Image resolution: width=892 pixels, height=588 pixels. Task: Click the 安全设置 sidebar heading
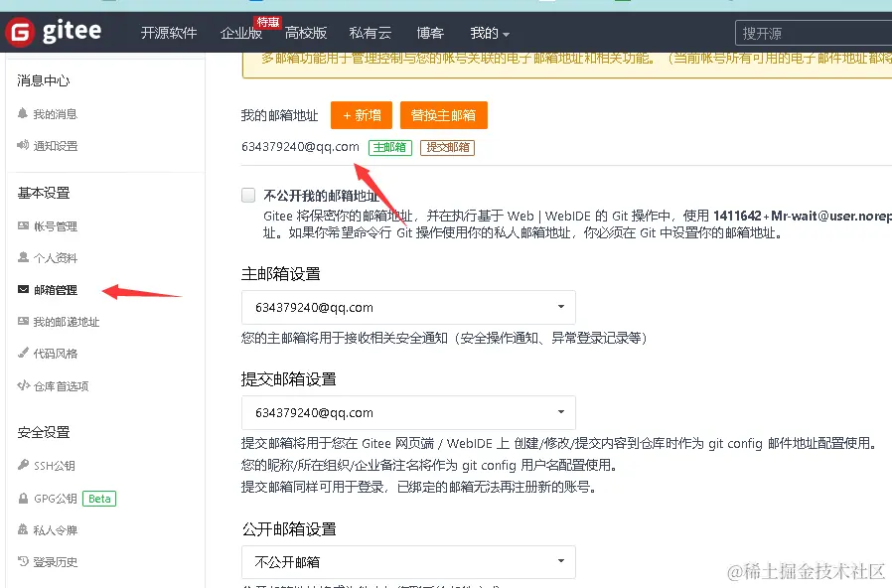coord(44,432)
